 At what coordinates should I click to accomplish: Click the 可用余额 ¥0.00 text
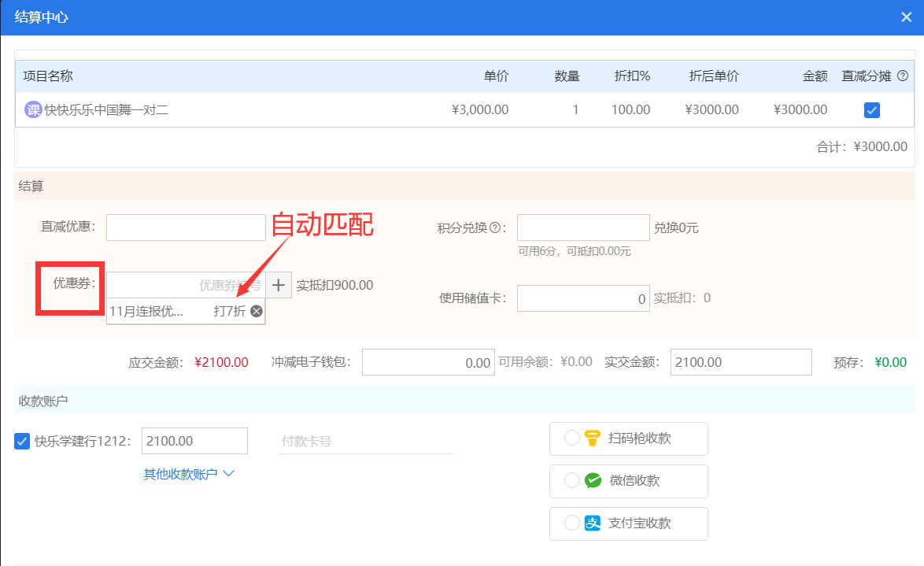545,361
